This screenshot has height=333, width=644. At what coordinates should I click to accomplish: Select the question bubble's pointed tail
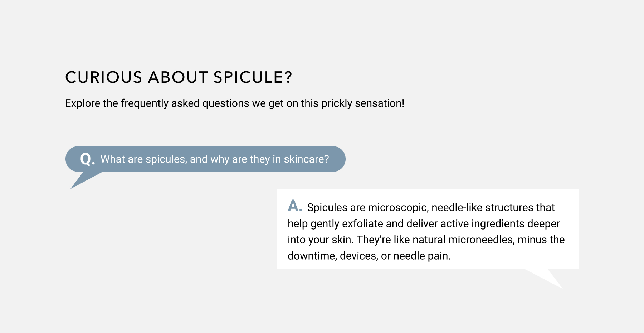pos(86,180)
